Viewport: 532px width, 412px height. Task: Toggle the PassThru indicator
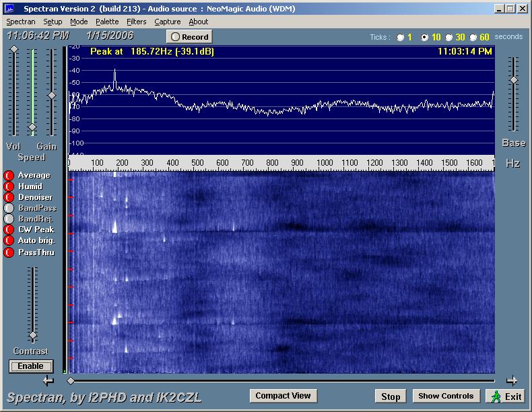[9, 252]
